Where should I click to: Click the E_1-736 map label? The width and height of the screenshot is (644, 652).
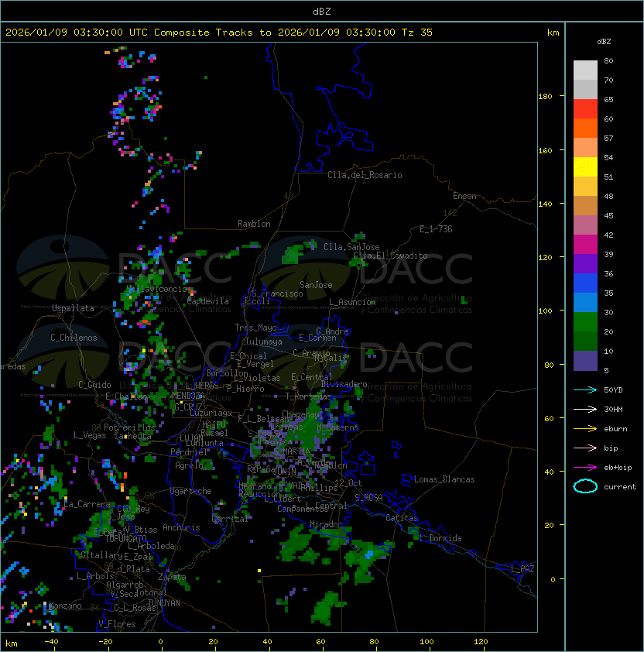[x=436, y=229]
